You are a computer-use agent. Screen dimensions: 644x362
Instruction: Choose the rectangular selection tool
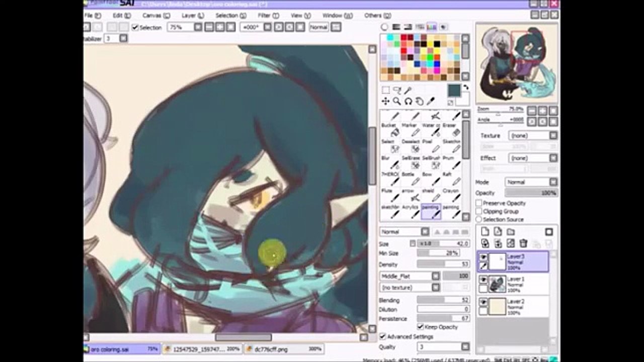click(x=385, y=90)
